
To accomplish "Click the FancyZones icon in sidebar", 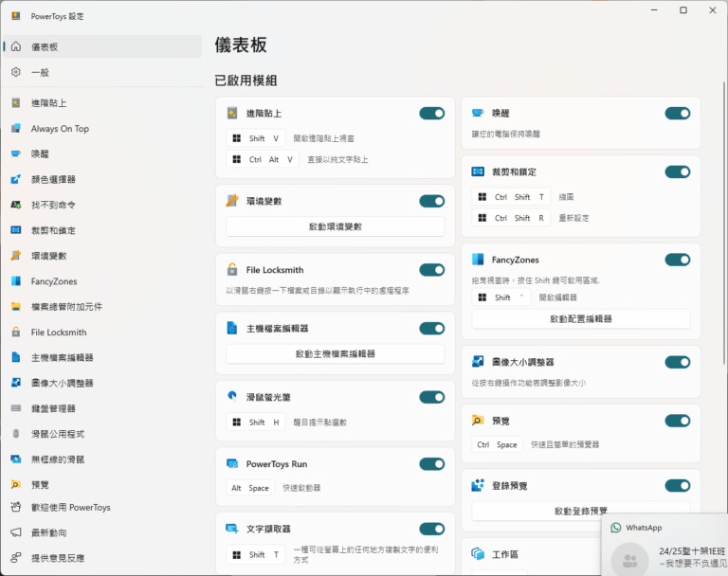I will tap(16, 281).
